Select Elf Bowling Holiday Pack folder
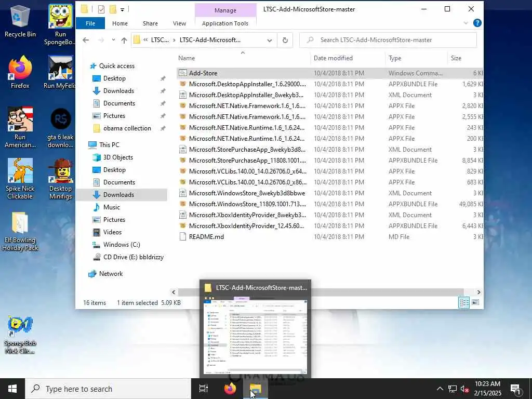The width and height of the screenshot is (532, 399). coord(20,231)
